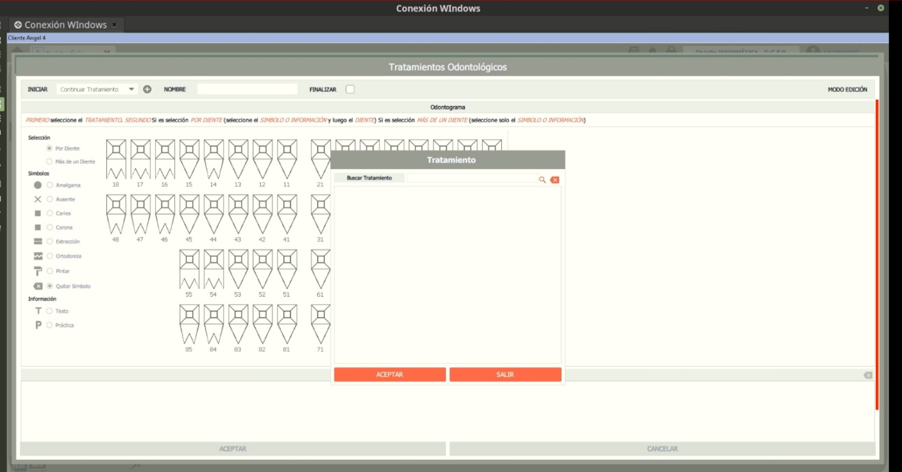Select the Pintar radio button
The image size is (902, 472).
(x=50, y=271)
